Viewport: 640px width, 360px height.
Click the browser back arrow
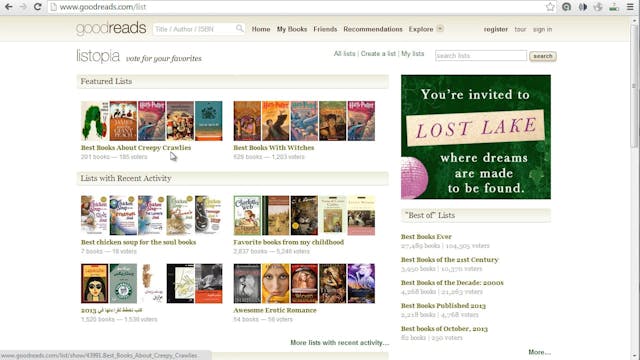[x=8, y=7]
